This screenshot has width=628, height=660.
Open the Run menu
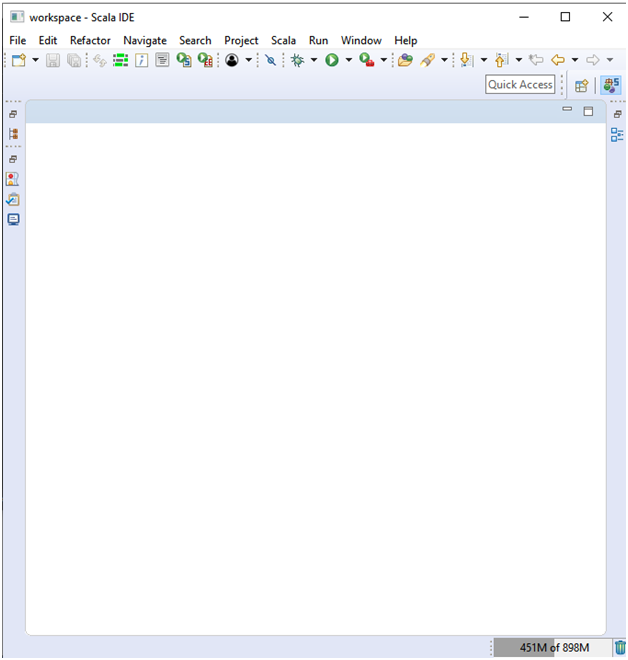pyautogui.click(x=318, y=40)
